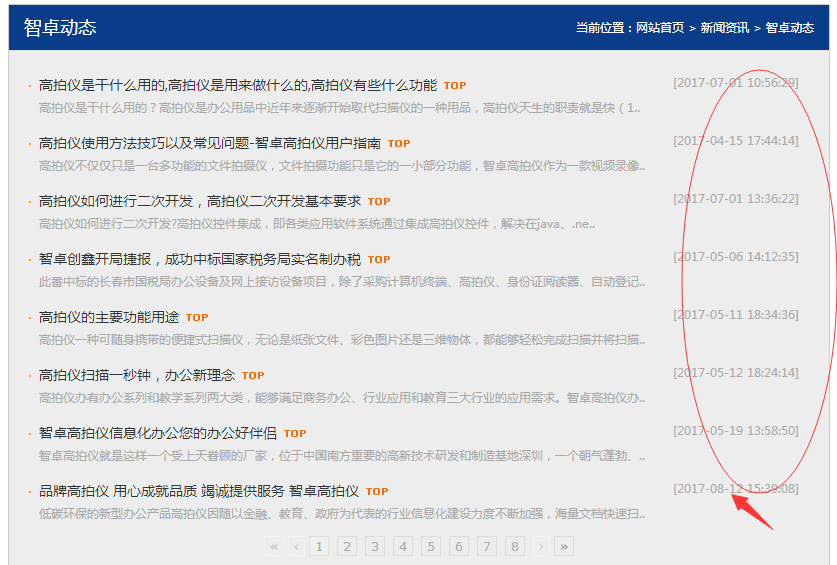Image resolution: width=837 pixels, height=565 pixels.
Task: Open article 智卓创鑫开局捷报
Action: (x=199, y=259)
